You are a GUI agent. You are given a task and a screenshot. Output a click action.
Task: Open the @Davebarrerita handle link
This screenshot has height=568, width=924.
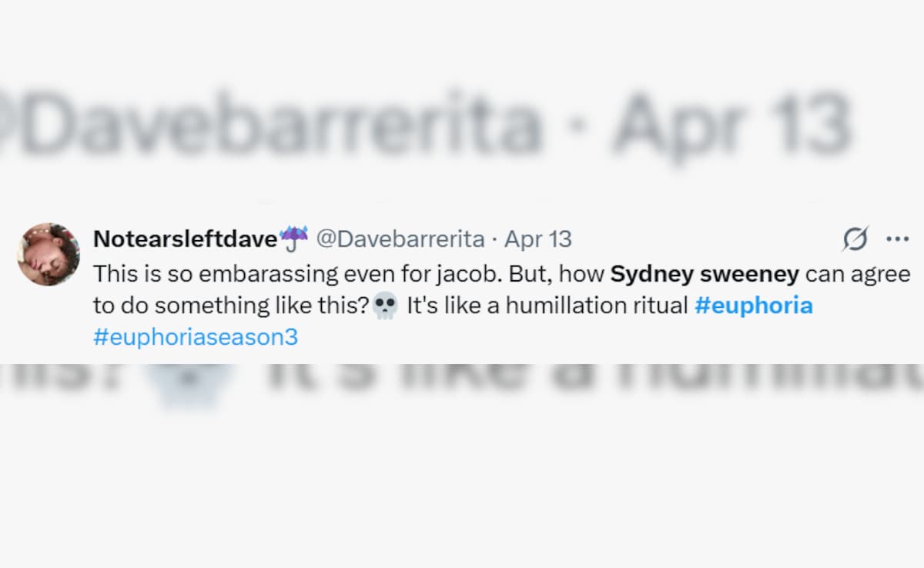click(x=400, y=239)
